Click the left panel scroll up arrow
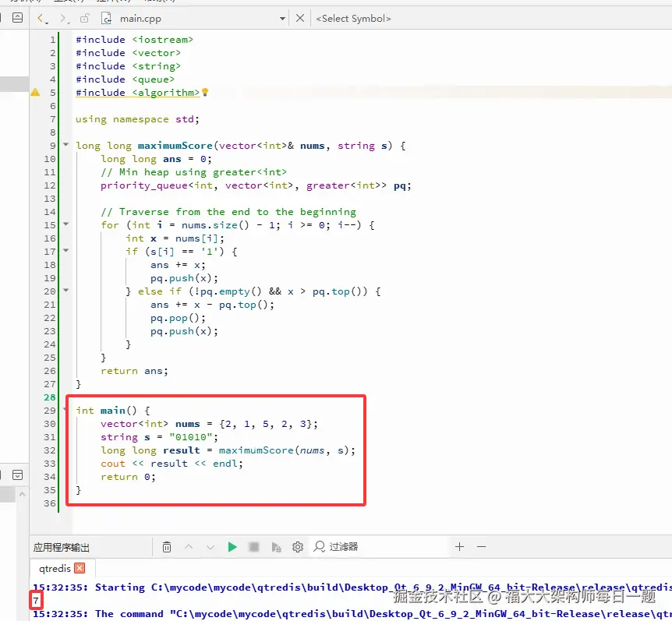Viewport: 672px width, 621px height. (x=23, y=494)
